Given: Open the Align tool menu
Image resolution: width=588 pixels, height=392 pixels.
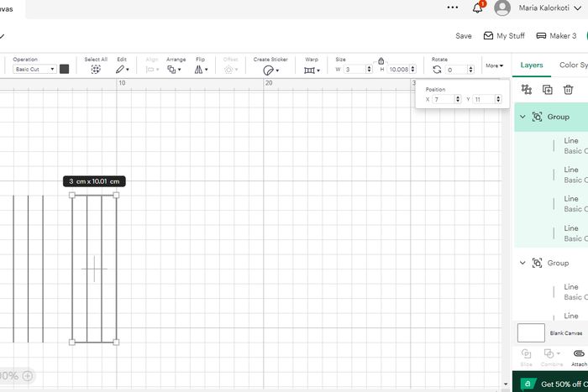Looking at the screenshot, I should click(x=152, y=70).
